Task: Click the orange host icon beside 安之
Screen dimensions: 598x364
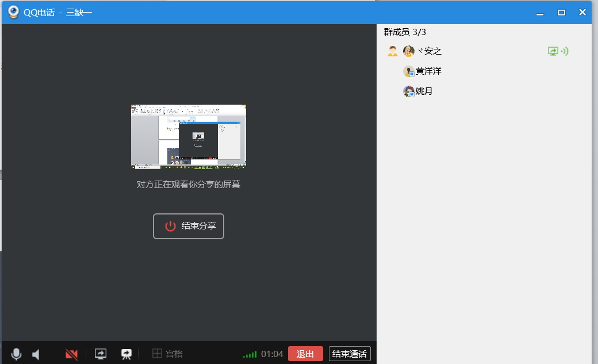Action: [393, 51]
